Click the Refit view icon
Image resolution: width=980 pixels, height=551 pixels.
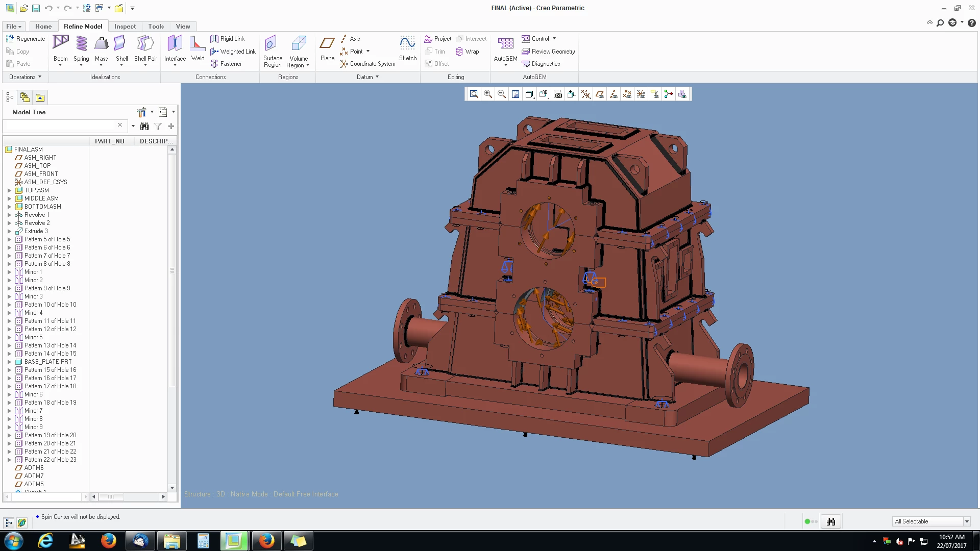coord(474,94)
